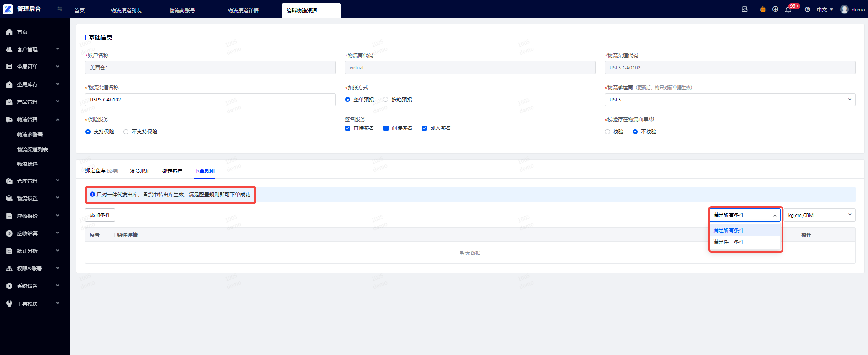Image resolution: width=868 pixels, height=355 pixels.
Task: Click the 应收结算 coin icon
Action: 9,233
